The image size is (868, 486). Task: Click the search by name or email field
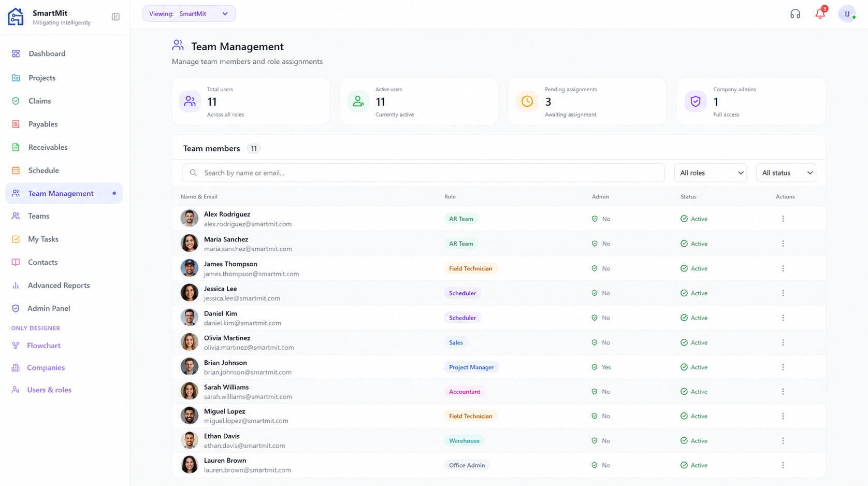[423, 173]
